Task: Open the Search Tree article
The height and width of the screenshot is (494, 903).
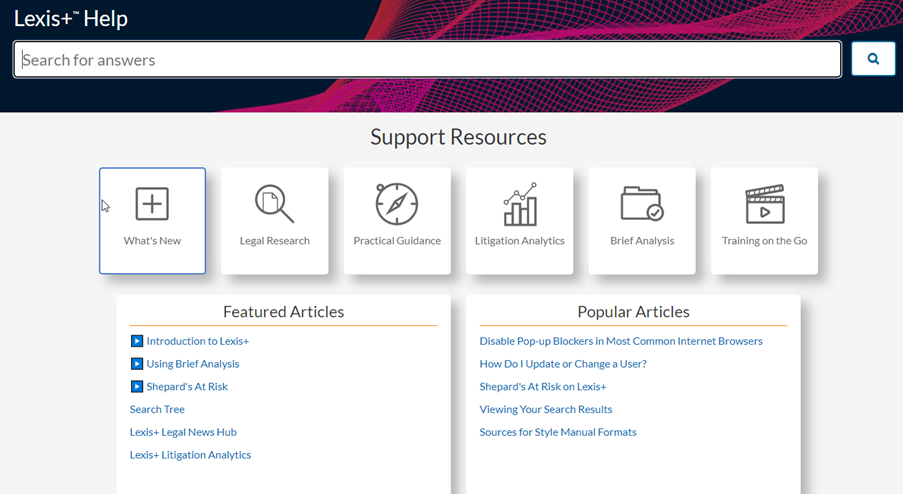Action: 157,409
